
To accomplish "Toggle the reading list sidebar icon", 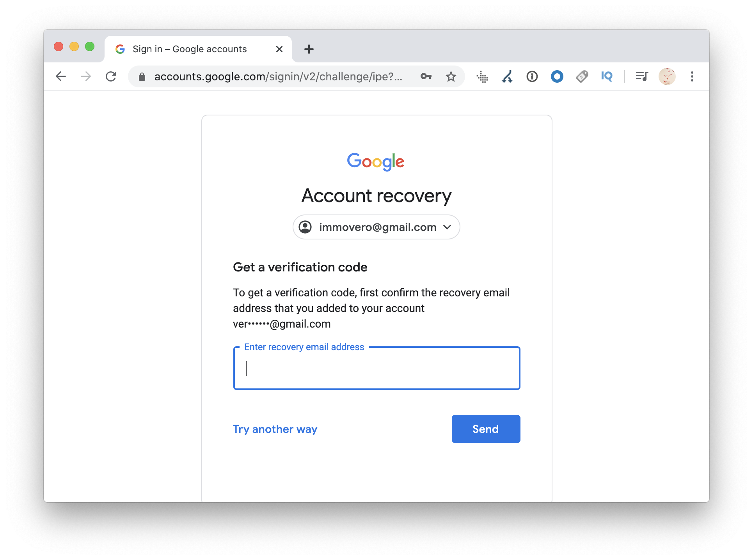I will (x=642, y=76).
